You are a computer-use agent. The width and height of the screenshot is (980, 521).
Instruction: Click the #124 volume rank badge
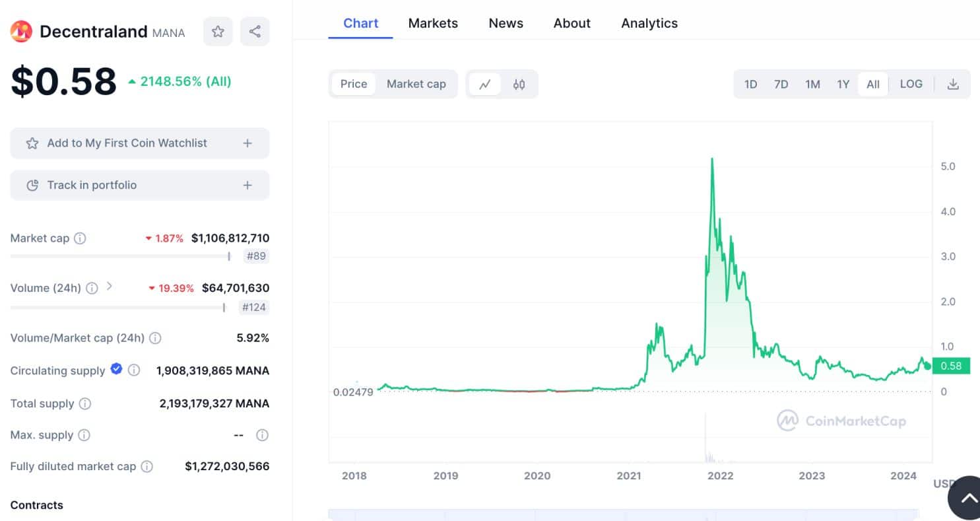(x=254, y=307)
